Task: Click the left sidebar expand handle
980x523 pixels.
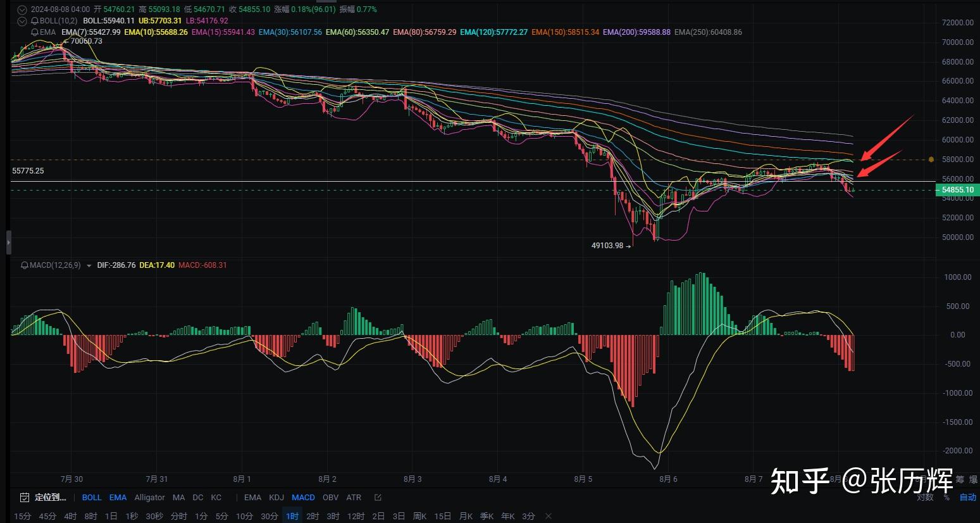Action: click(8, 242)
